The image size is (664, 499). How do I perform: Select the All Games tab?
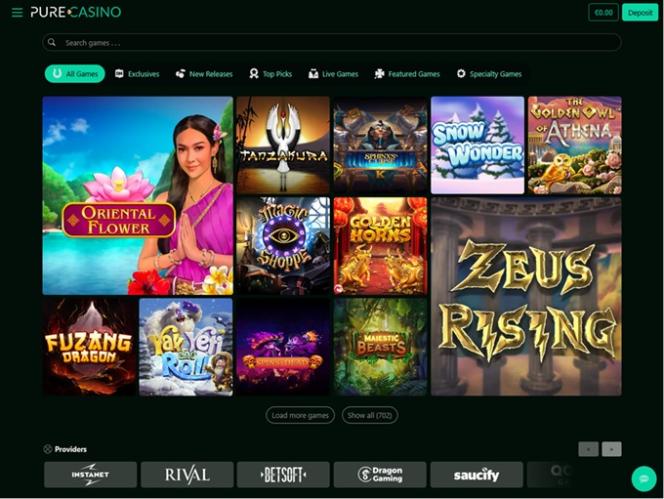coord(75,74)
